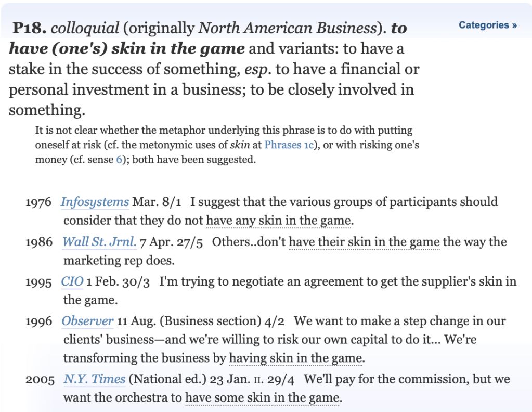Viewport: 532px width, 412px height.
Task: Click underlined 'having skin in the game'
Action: (295, 358)
